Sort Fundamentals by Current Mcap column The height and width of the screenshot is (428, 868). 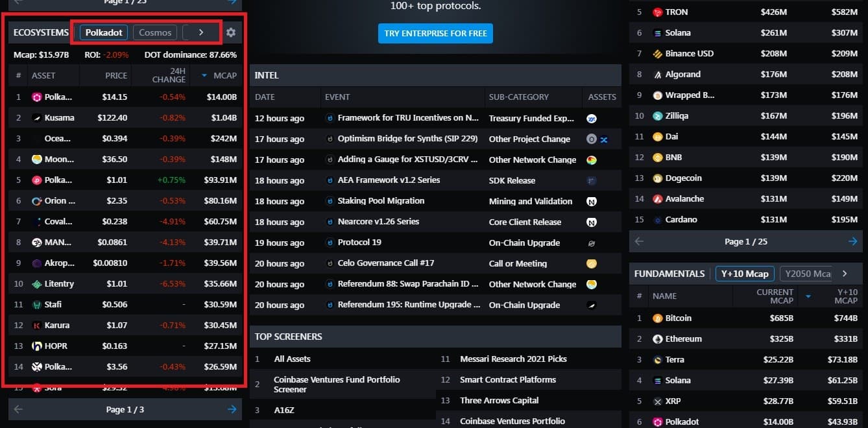tap(775, 296)
